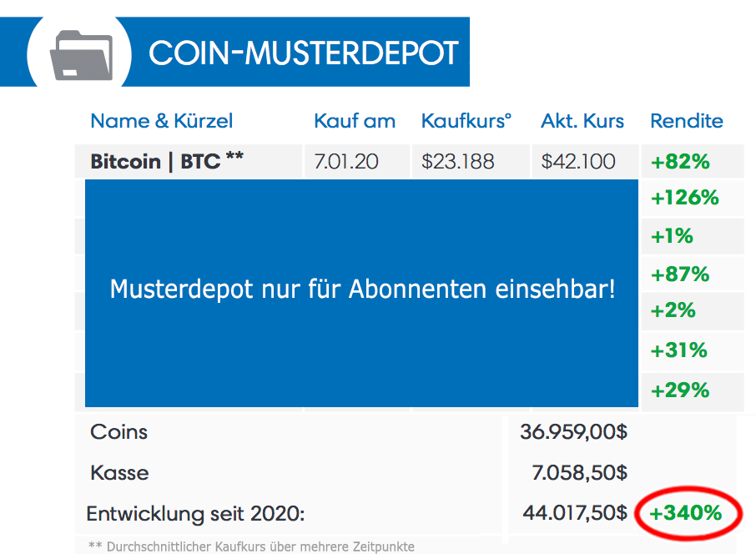Click the $23.188 purchase price cell
Screen dimensions: 756x554
click(457, 161)
